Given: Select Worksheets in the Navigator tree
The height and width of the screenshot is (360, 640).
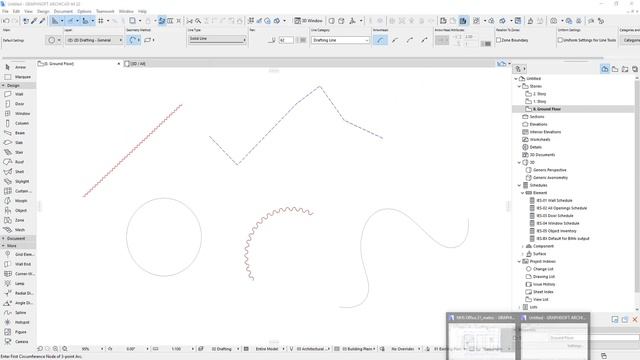Looking at the screenshot, I should coord(540,140).
